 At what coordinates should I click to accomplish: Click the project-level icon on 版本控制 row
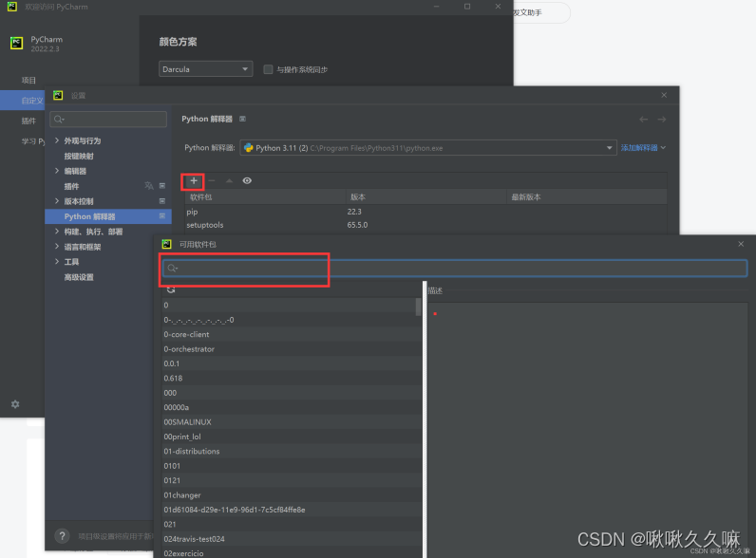[x=162, y=201]
